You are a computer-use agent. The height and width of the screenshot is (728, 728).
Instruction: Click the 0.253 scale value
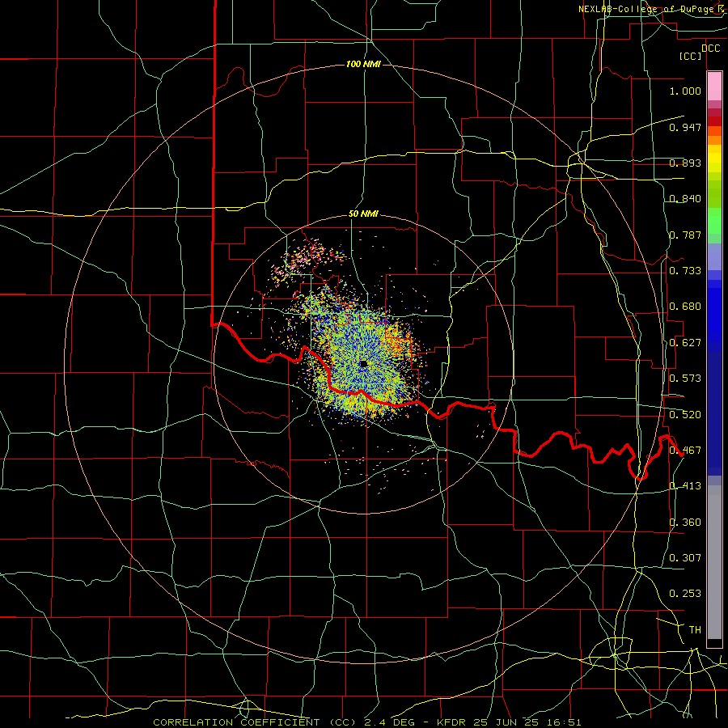point(685,594)
